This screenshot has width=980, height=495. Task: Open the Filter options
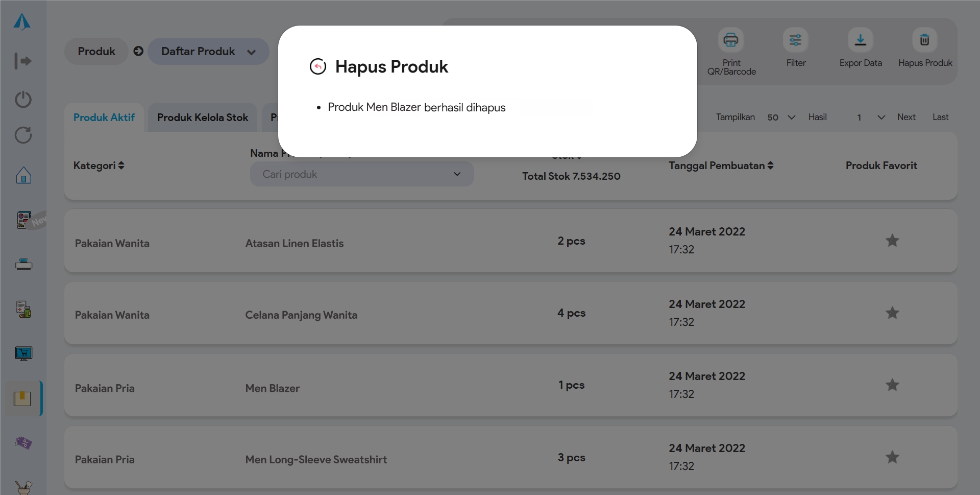click(x=795, y=40)
